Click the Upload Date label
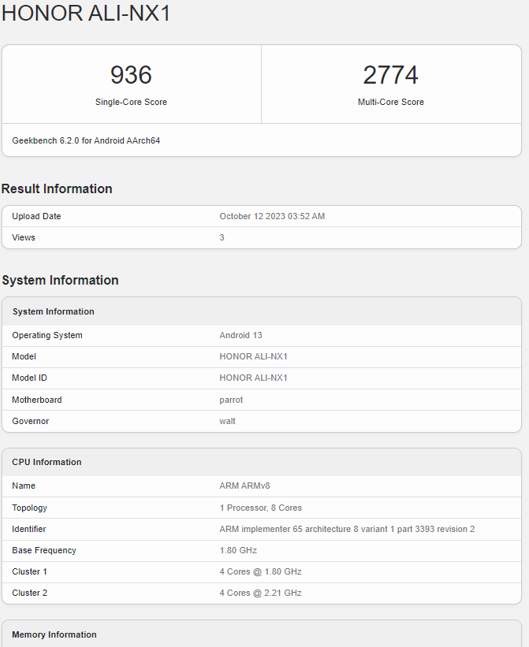The height and width of the screenshot is (647, 529). click(36, 216)
